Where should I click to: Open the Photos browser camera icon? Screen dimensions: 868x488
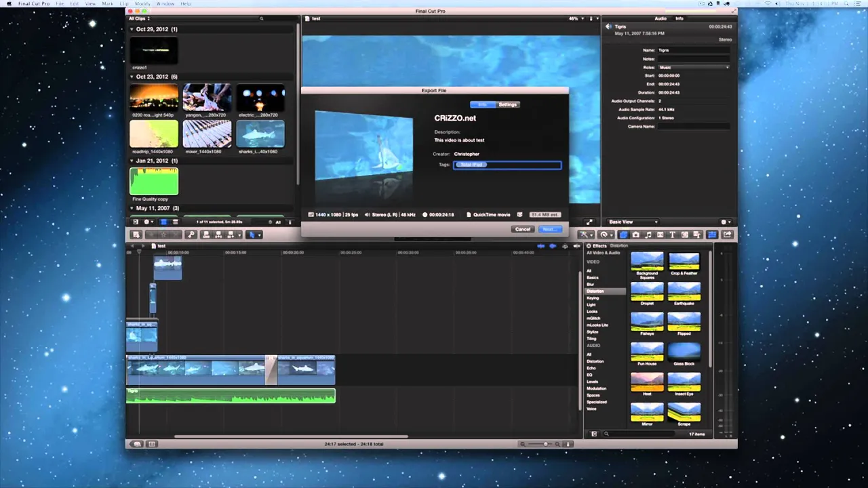point(636,235)
